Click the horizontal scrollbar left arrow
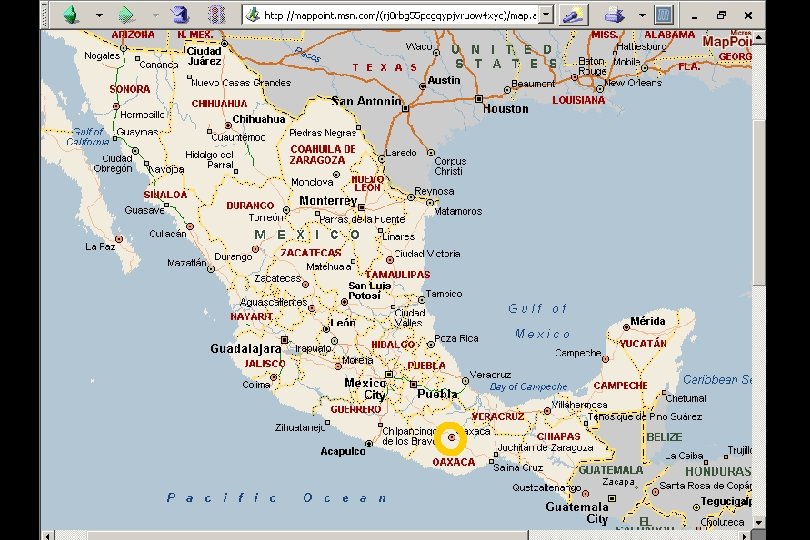Image resolution: width=810 pixels, height=540 pixels. [x=47, y=535]
